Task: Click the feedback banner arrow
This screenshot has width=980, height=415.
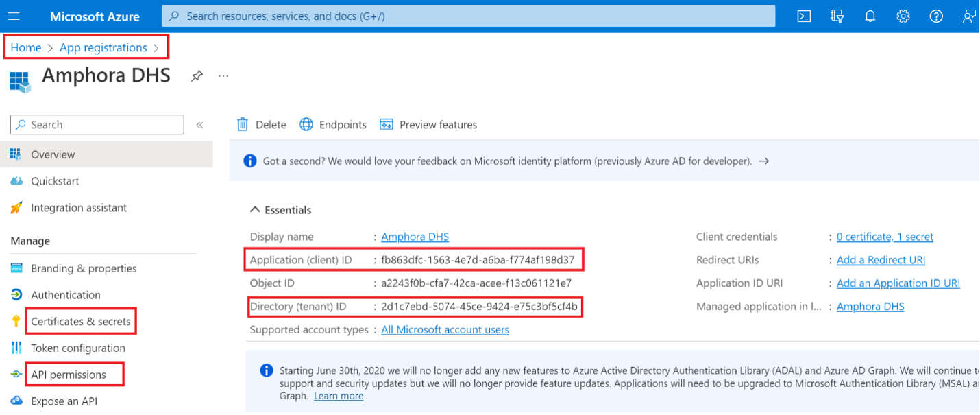Action: [x=763, y=161]
